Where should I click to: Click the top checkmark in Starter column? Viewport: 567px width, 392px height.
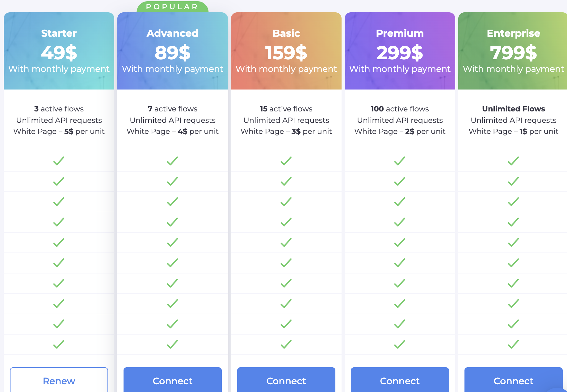coord(59,161)
